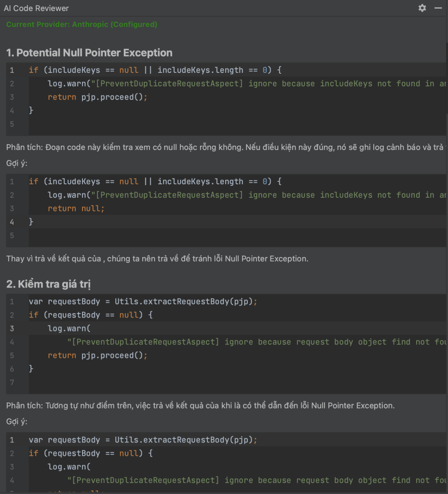This screenshot has width=448, height=494.
Task: Hide the AI Code Reviewer tool window
Action: tap(438, 8)
